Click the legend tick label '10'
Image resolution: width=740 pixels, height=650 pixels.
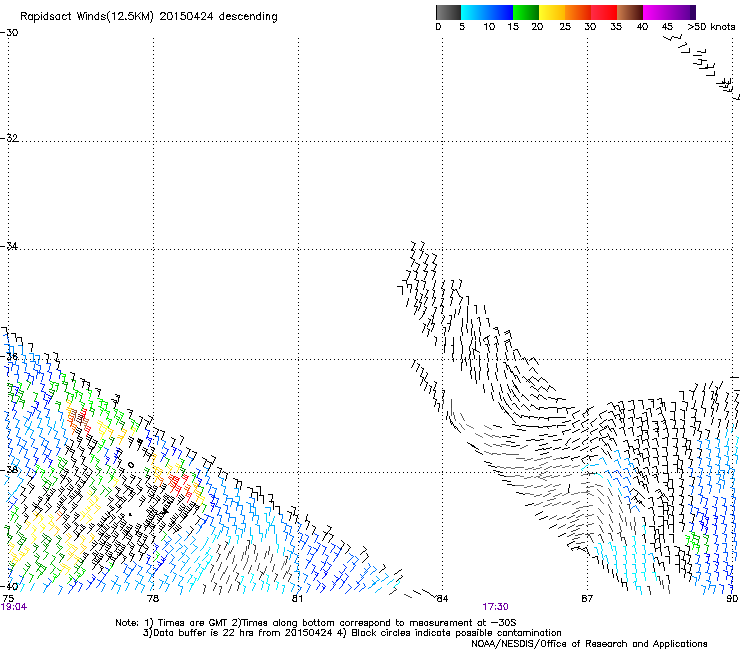click(489, 27)
